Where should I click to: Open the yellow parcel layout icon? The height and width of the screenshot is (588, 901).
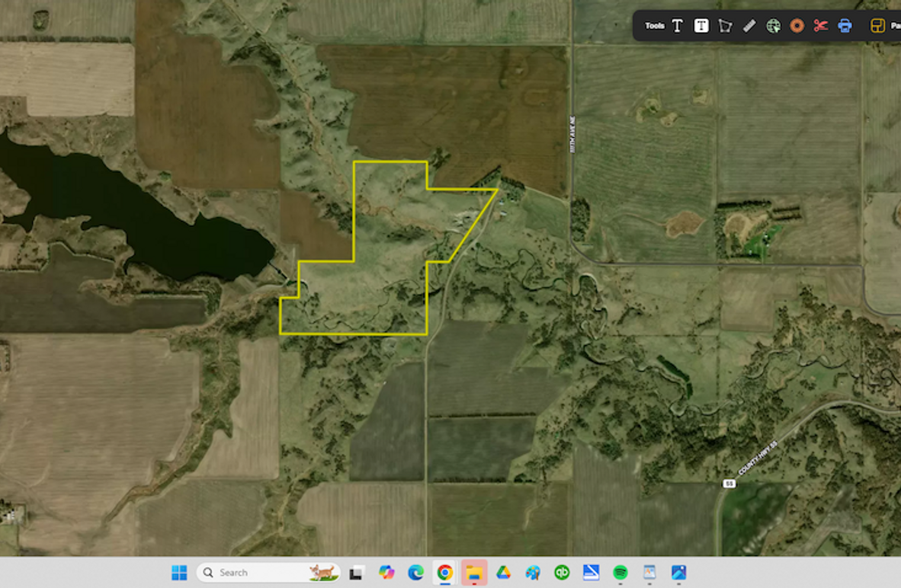pyautogui.click(x=877, y=26)
